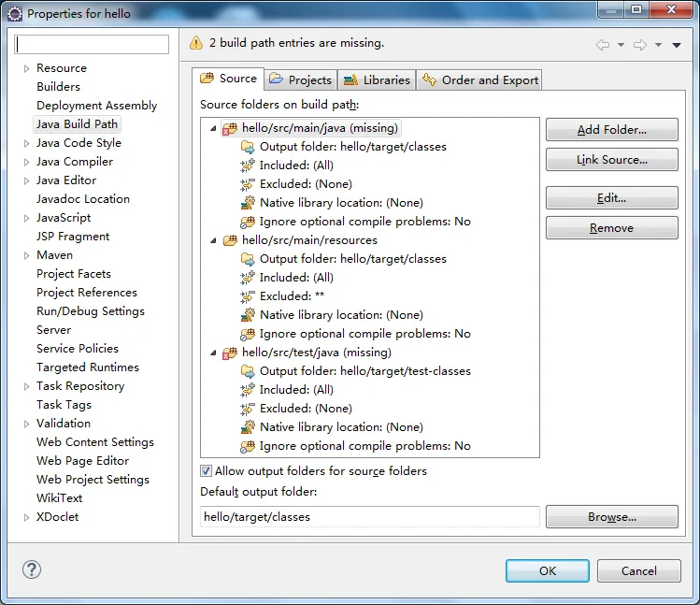Select Deployment Assembly in the sidebar
700x605 pixels.
pyautogui.click(x=97, y=106)
